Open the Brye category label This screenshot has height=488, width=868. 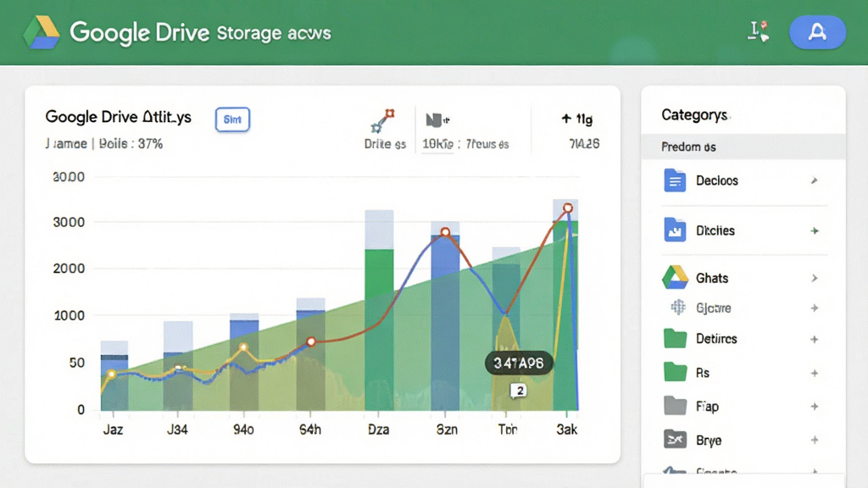coord(709,441)
